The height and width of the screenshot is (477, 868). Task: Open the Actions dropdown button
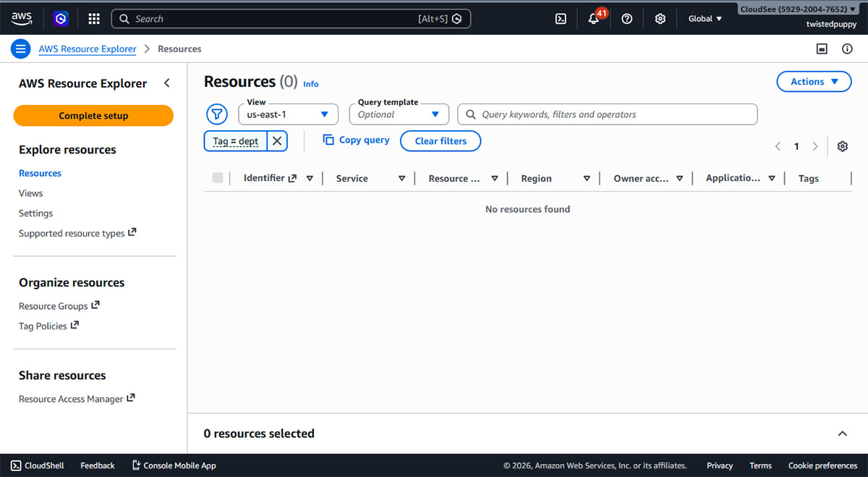[814, 82]
